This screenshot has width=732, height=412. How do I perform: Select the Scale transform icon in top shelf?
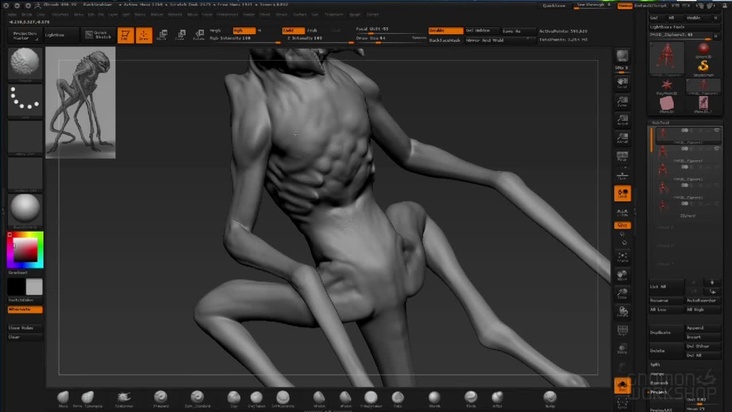(180, 35)
